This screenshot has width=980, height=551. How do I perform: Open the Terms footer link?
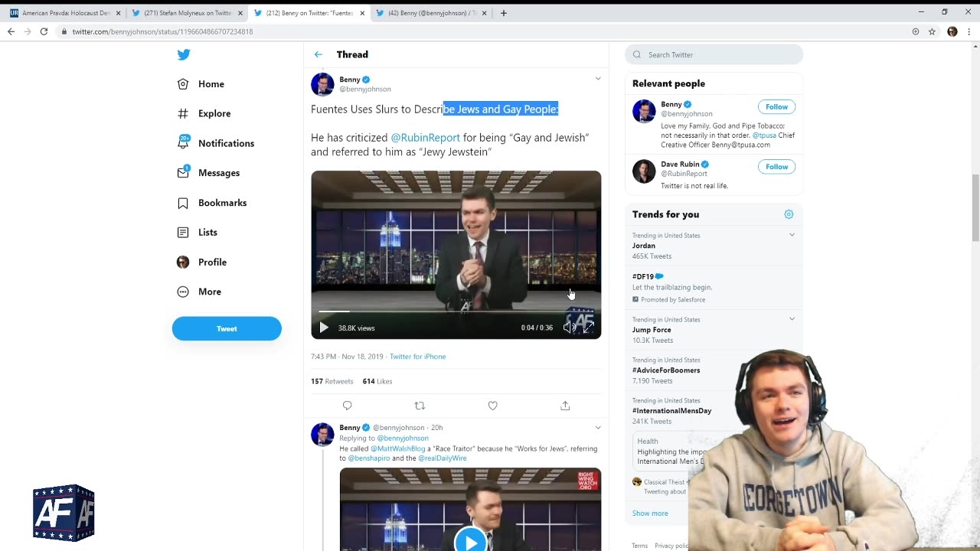639,546
